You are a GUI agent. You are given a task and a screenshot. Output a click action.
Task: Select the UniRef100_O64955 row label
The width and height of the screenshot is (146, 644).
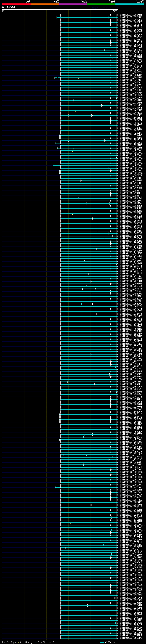coord(131,304)
